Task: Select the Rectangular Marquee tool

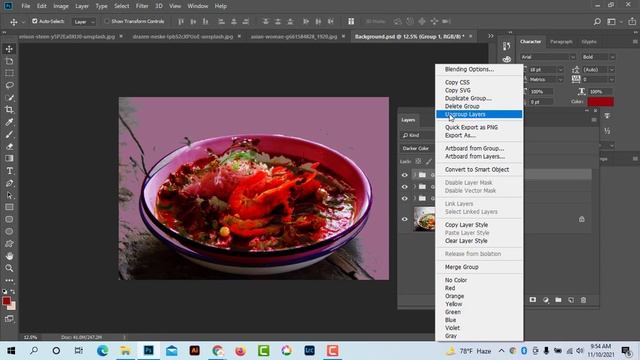Action: (x=9, y=73)
